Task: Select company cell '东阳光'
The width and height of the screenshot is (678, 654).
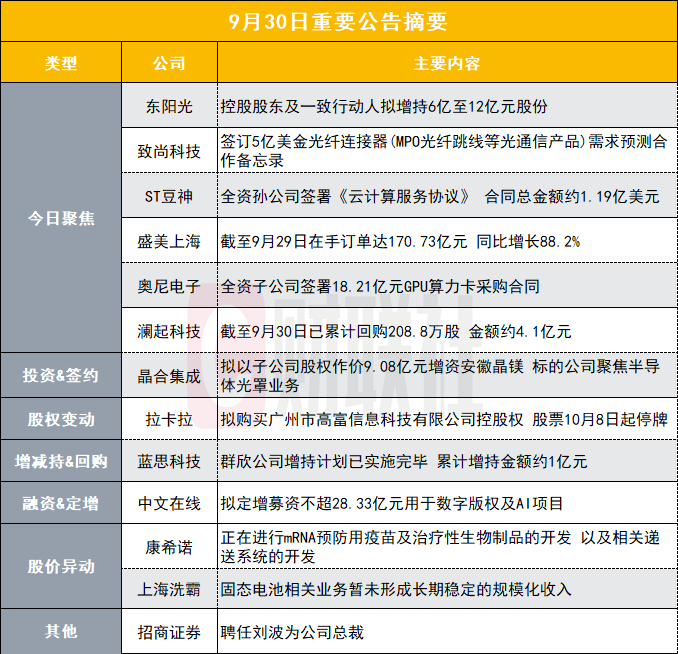Action: [169, 106]
